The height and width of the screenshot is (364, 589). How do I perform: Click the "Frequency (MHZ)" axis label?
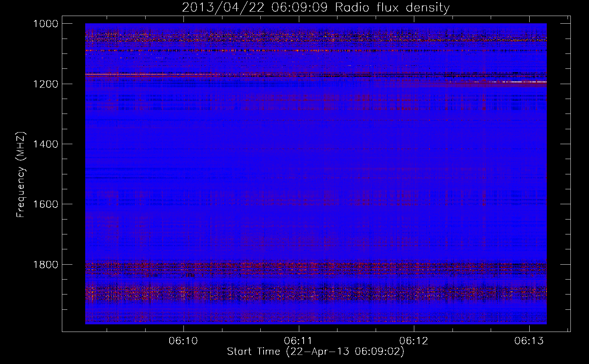21,175
